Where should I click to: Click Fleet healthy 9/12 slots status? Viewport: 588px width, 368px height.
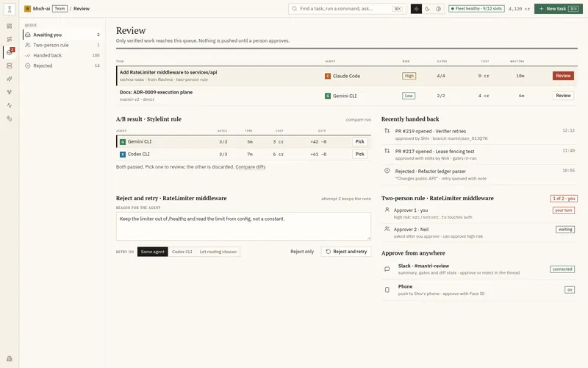pos(476,9)
